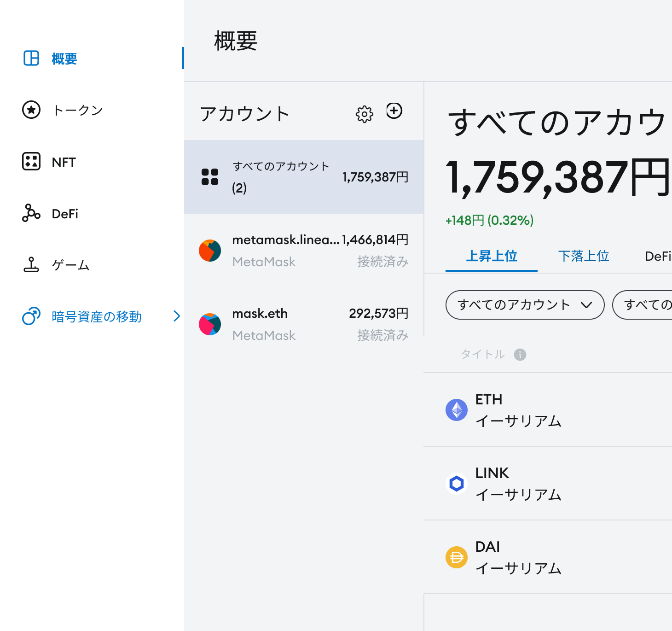Click the LINK Chainlink hexagon icon
This screenshot has height=631, width=672.
(456, 484)
